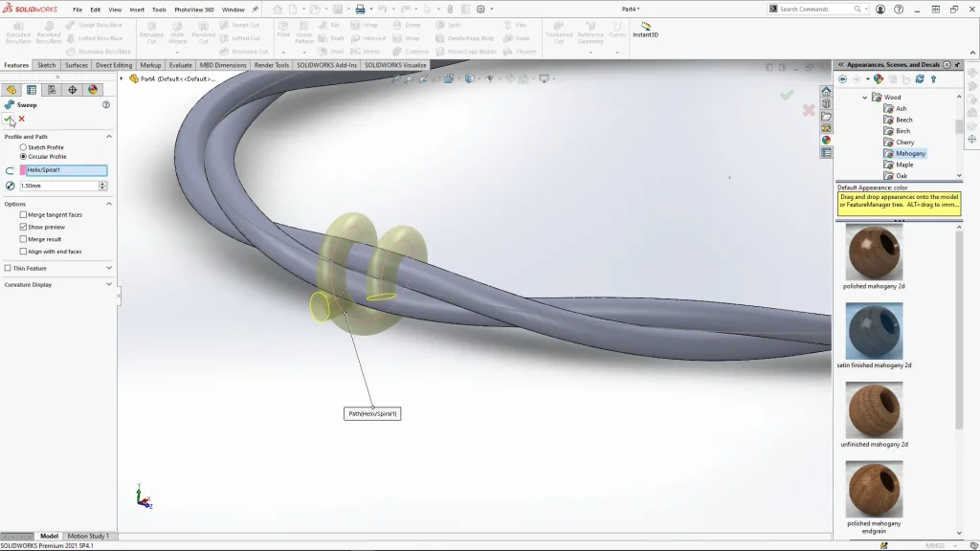Enable the Merge tangent faces checkbox
Image resolution: width=980 pixels, height=551 pixels.
pos(23,214)
